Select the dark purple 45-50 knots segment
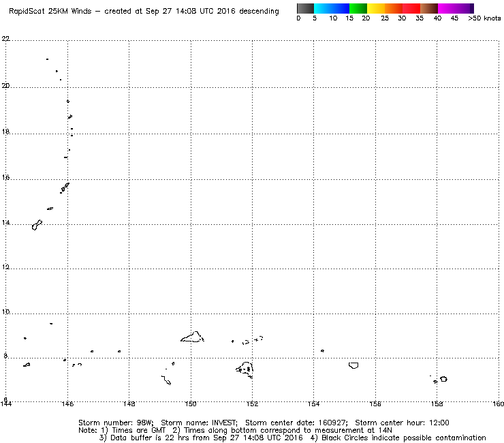 (x=464, y=8)
